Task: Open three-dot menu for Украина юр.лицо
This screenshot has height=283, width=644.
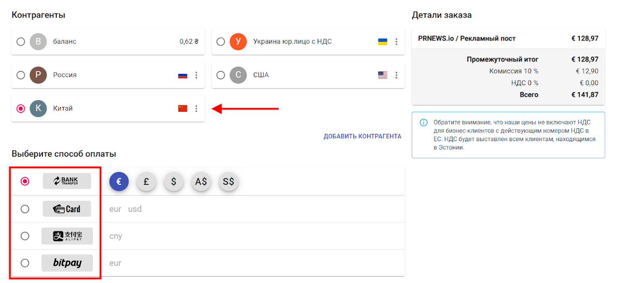Action: coord(396,42)
